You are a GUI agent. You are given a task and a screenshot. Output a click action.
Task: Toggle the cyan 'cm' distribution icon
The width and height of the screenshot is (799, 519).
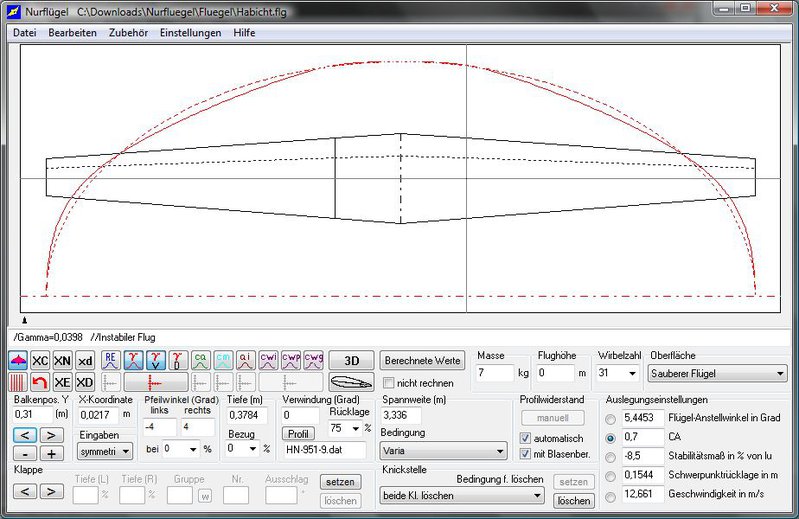tap(222, 360)
